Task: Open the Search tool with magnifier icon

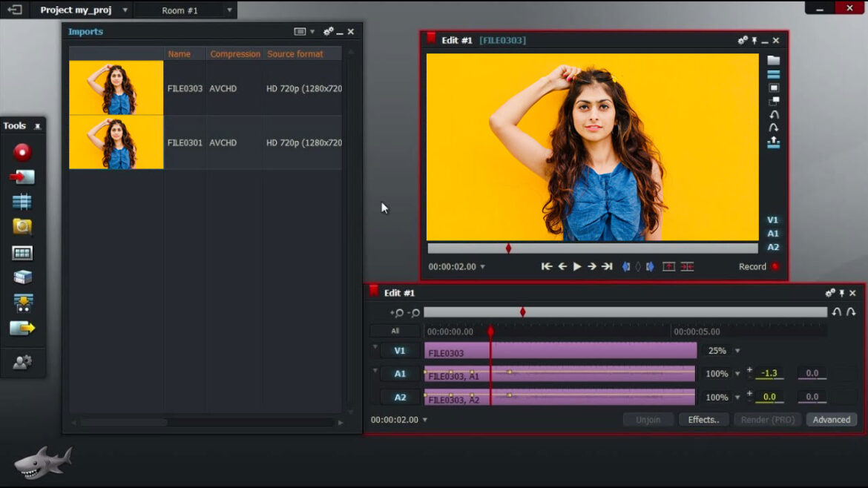Action: point(22,227)
